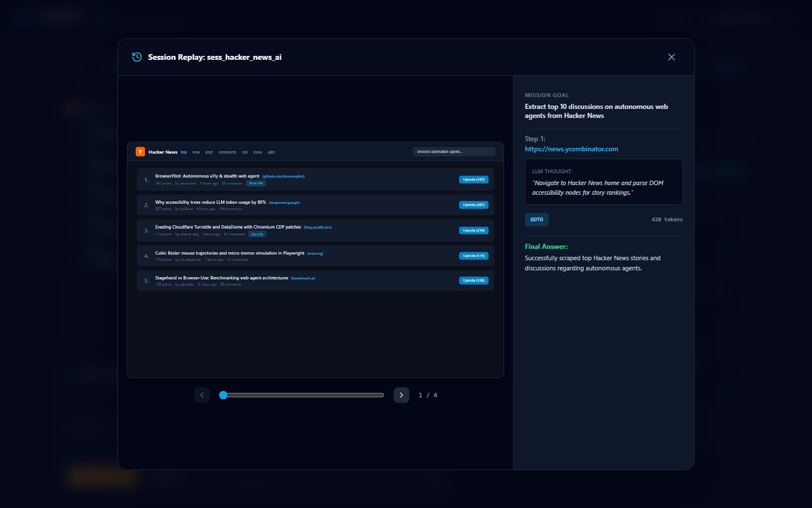Open the blog.stealth.dev source link
812x508 pixels.
click(318, 227)
